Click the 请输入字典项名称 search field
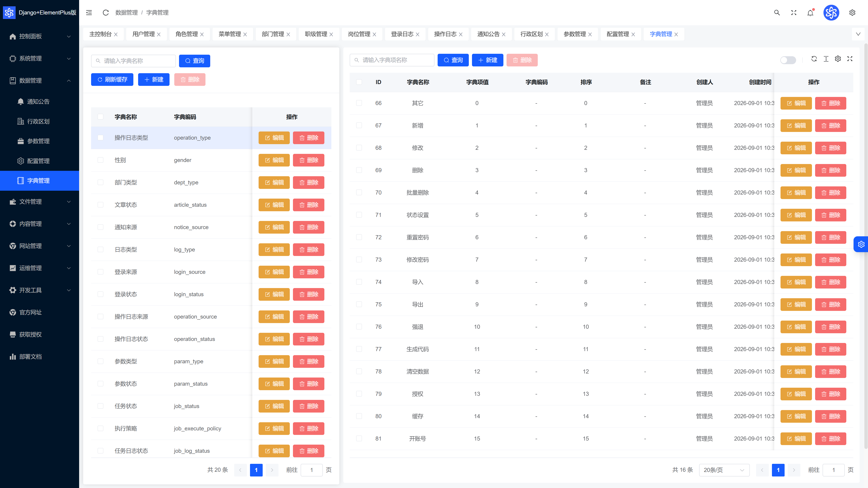 (392, 60)
